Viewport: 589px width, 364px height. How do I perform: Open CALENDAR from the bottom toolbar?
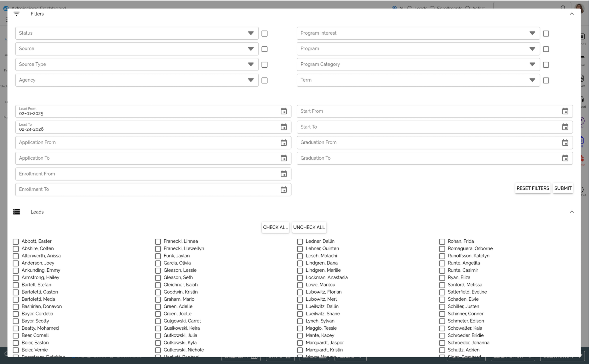pos(241,357)
